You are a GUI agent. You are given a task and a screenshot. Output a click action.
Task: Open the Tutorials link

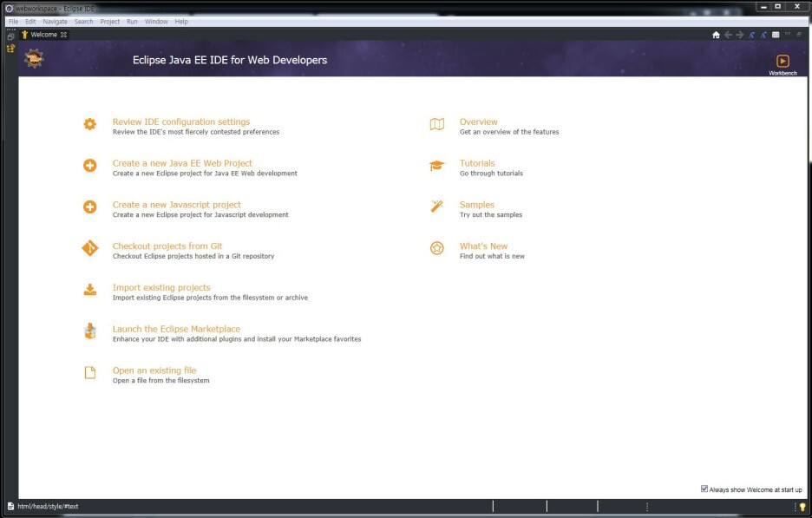click(x=477, y=163)
